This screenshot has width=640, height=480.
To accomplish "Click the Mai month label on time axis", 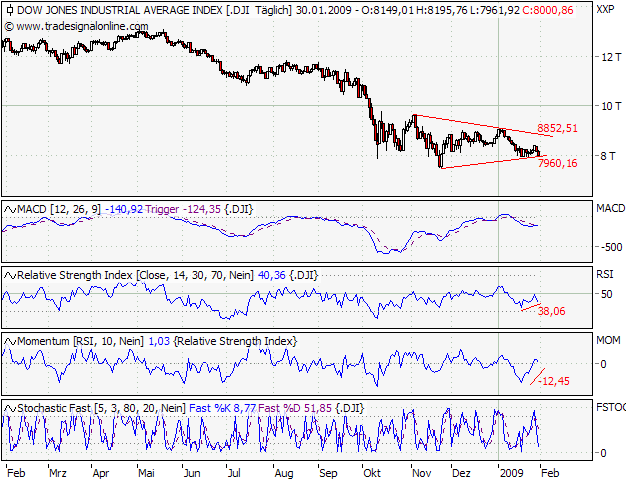I will coord(147,473).
